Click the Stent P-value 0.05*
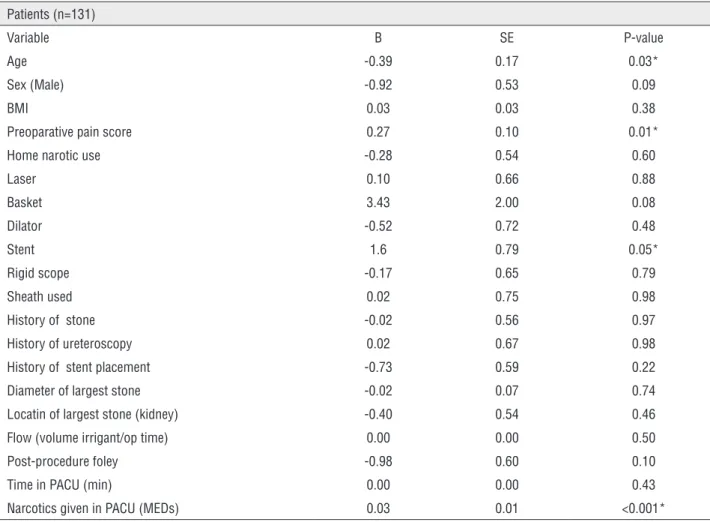This screenshot has height=522, width=710. pyautogui.click(x=643, y=249)
